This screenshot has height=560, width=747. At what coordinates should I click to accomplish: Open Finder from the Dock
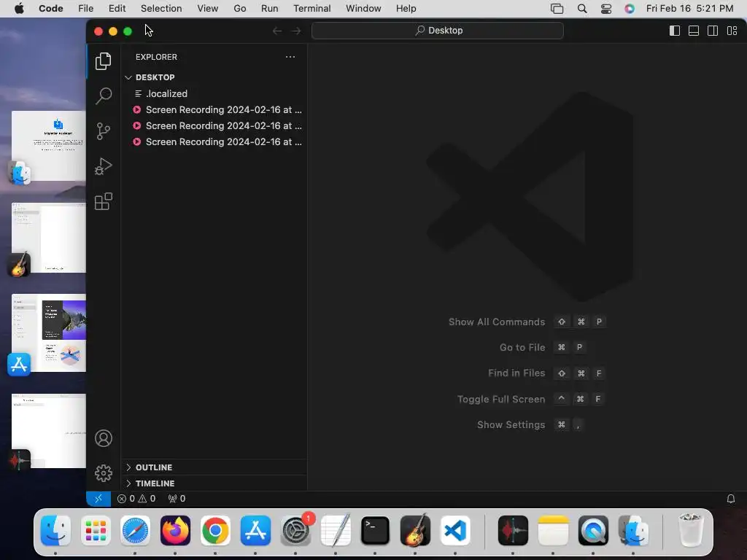[x=55, y=531]
